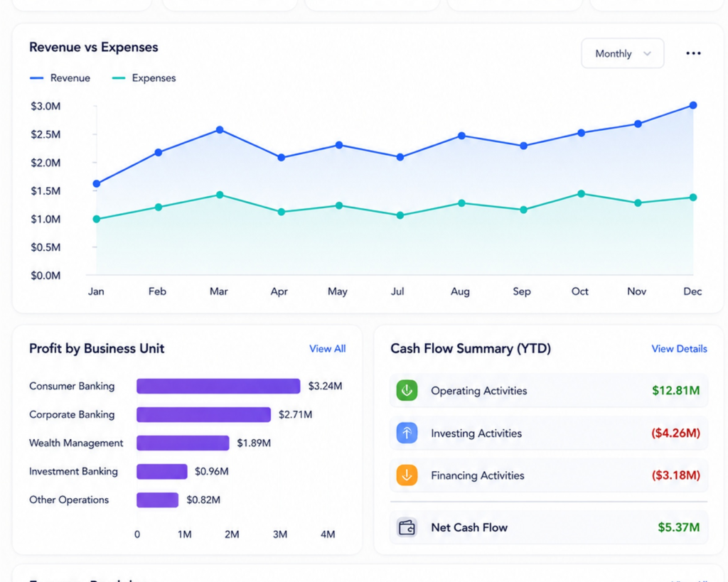Image resolution: width=728 pixels, height=582 pixels.
Task: Select the January revenue data point
Action: (97, 184)
